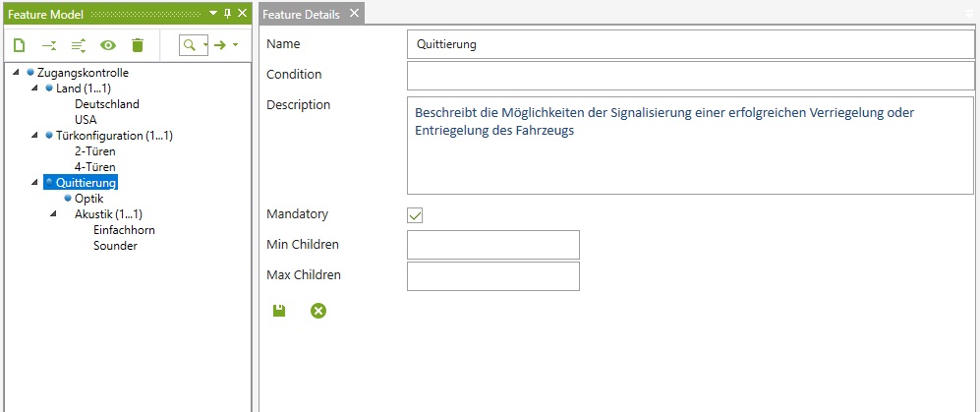Collapse the Akustik (1...1) node
The image size is (980, 412).
click(x=54, y=214)
